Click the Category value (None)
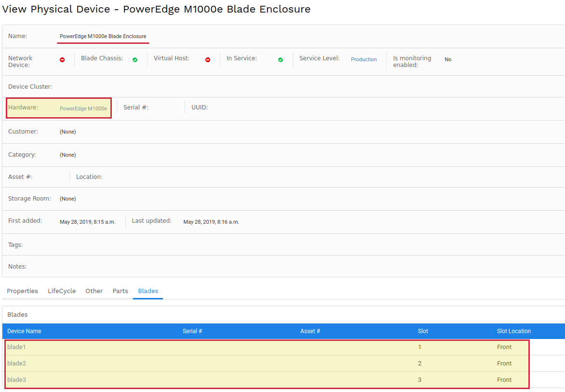Screen dimensions: 565x392 (68, 155)
